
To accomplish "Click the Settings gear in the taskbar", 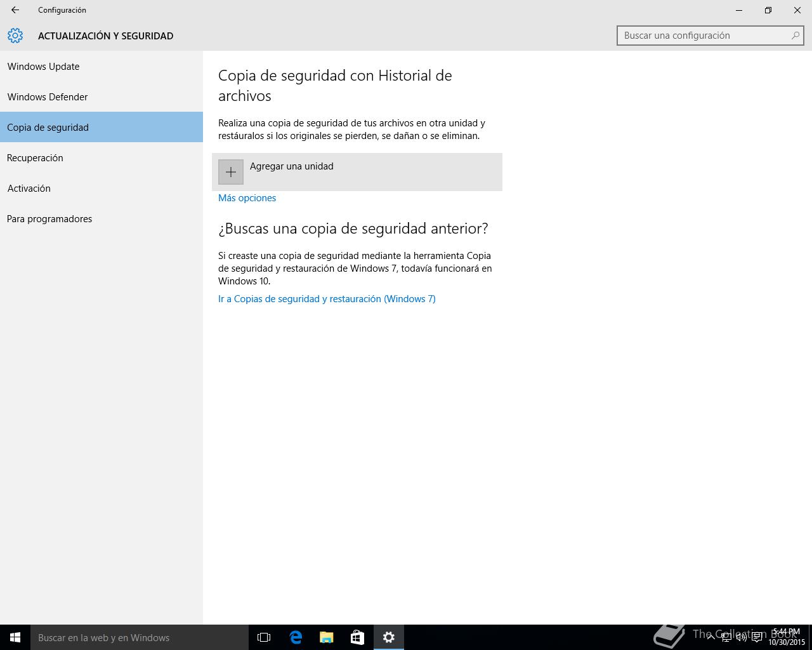I will [x=389, y=637].
